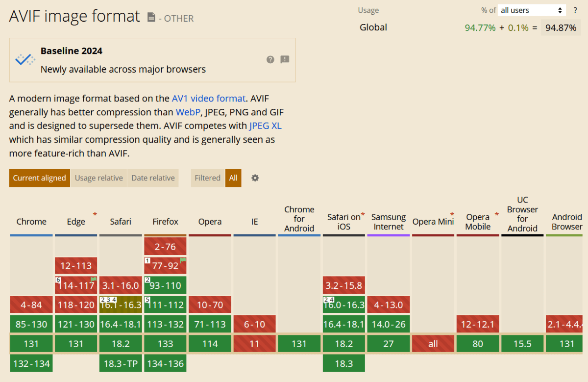Select the All tab
This screenshot has width=588, height=382.
point(233,178)
